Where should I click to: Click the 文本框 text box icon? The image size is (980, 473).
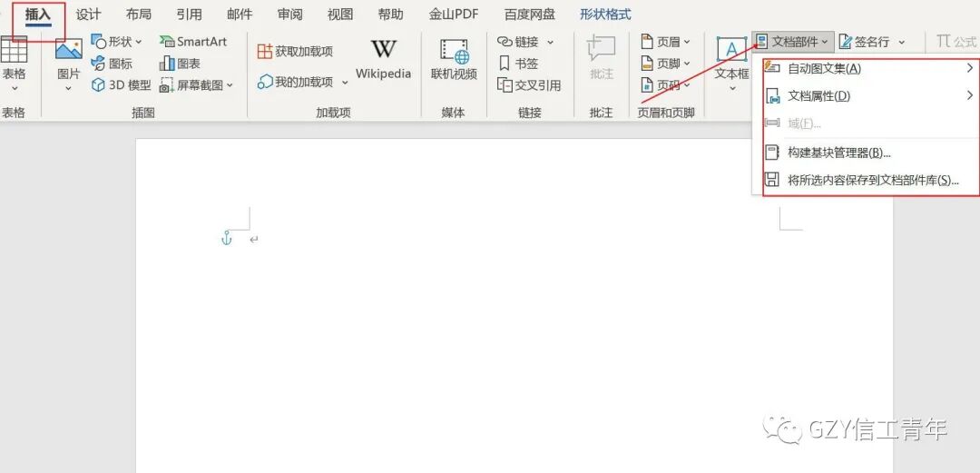[731, 49]
